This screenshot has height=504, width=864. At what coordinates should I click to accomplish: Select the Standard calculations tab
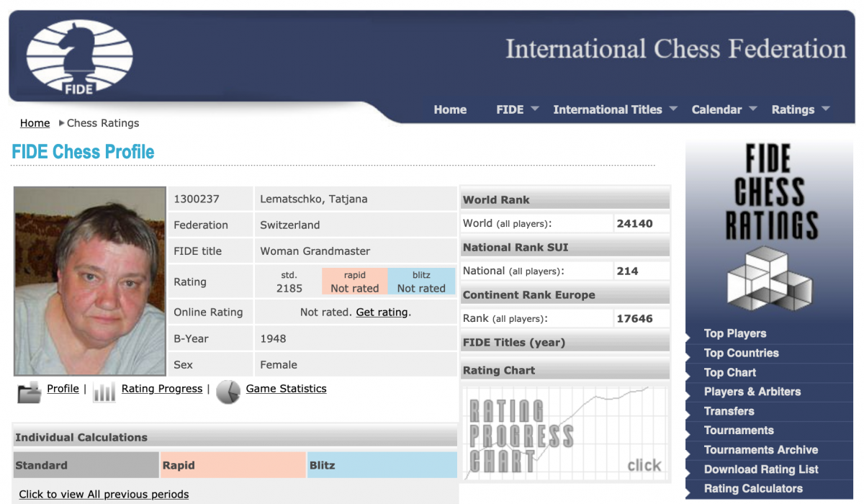[86, 465]
